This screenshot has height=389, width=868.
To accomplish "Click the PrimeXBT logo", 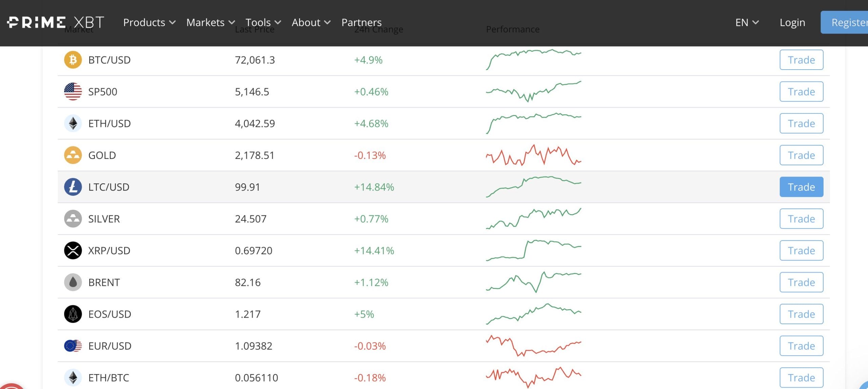I will (x=55, y=22).
